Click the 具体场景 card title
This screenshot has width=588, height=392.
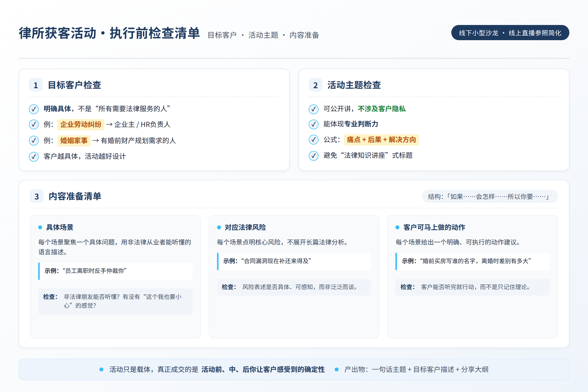(x=60, y=227)
